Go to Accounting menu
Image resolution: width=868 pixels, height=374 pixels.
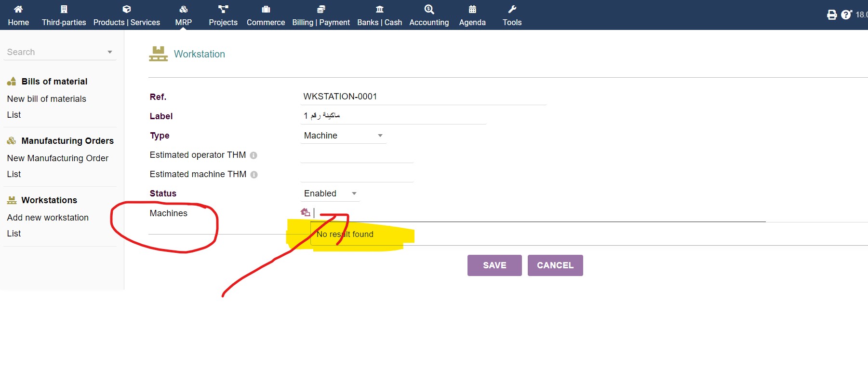click(x=429, y=22)
